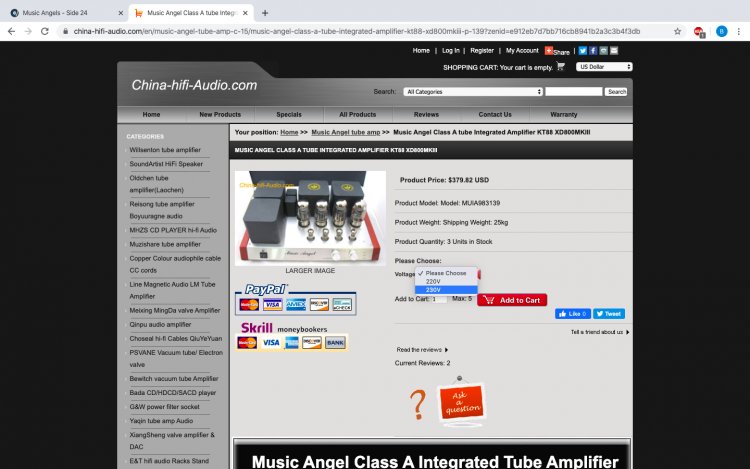Open the US Dollar currency dropdown
750x469 pixels.
[x=604, y=67]
